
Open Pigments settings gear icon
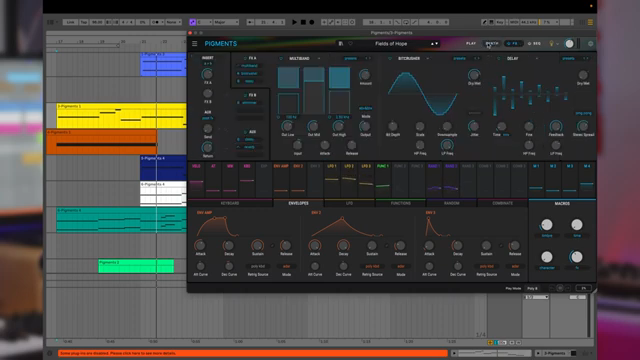click(590, 44)
